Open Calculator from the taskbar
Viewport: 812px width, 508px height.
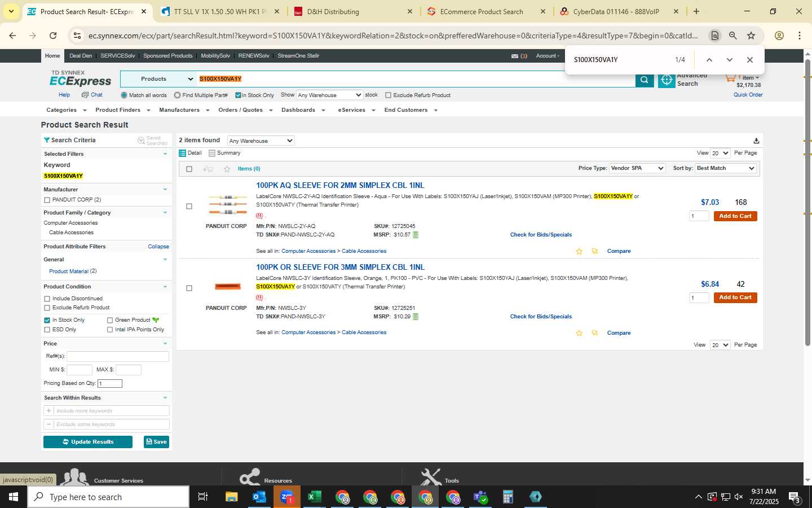point(508,497)
